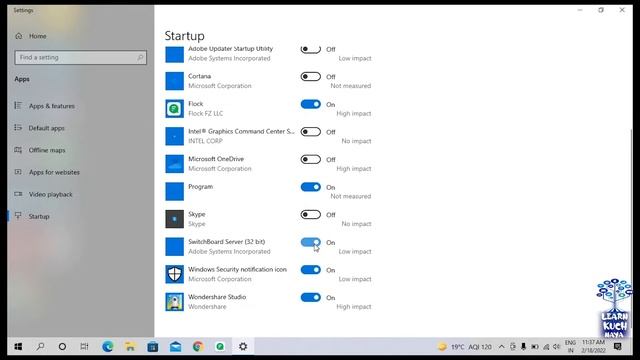Click Windows Security shield icon
640x360 pixels.
pyautogui.click(x=174, y=274)
